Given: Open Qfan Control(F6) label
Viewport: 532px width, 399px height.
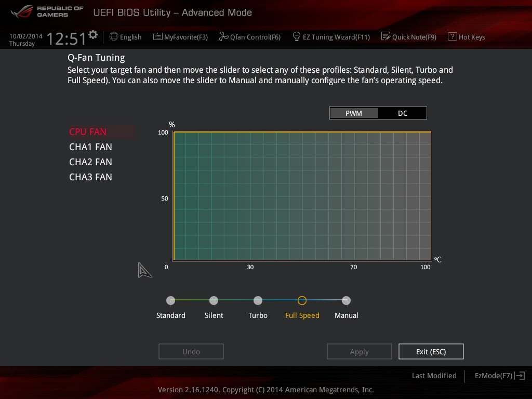Looking at the screenshot, I should pos(255,37).
